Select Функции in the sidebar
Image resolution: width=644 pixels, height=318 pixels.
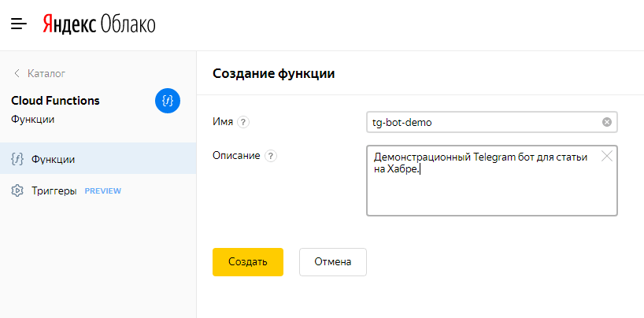coord(54,159)
